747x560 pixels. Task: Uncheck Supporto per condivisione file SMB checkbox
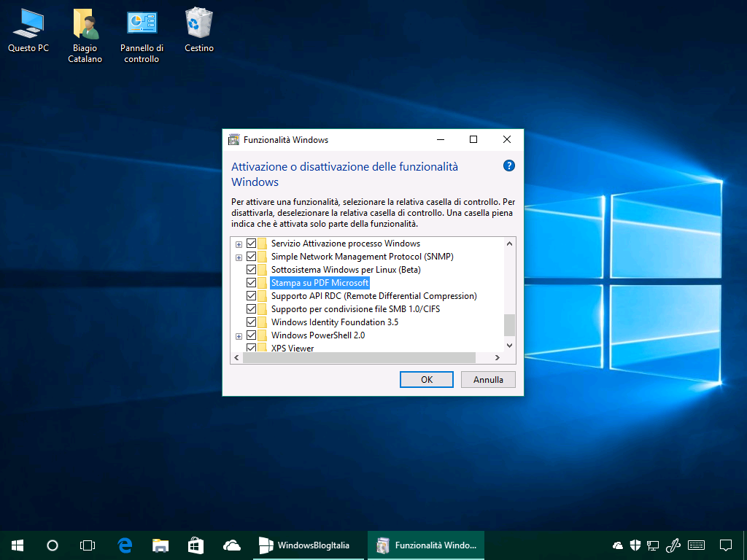pyautogui.click(x=251, y=309)
